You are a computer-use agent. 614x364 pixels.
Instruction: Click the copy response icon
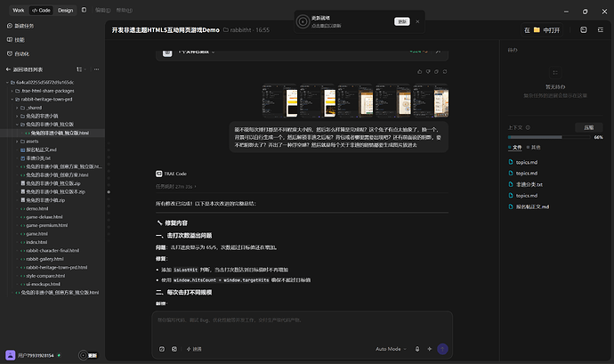point(436,72)
